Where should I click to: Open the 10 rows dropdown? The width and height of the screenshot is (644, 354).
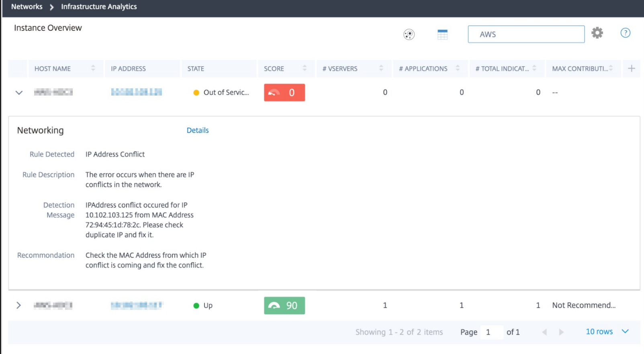(607, 332)
